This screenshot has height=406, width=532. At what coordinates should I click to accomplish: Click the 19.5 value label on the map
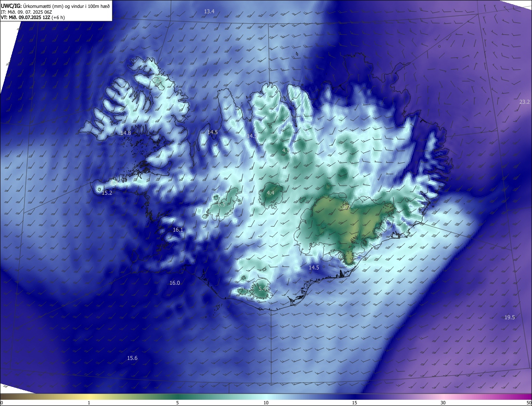(x=510, y=317)
